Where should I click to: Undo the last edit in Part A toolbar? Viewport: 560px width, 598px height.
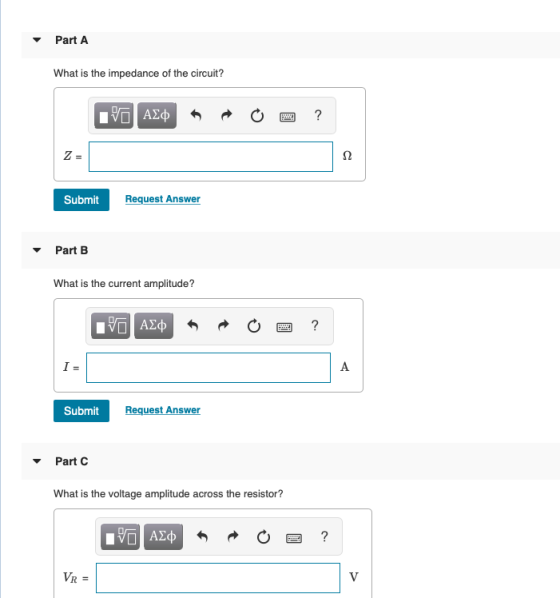point(196,115)
